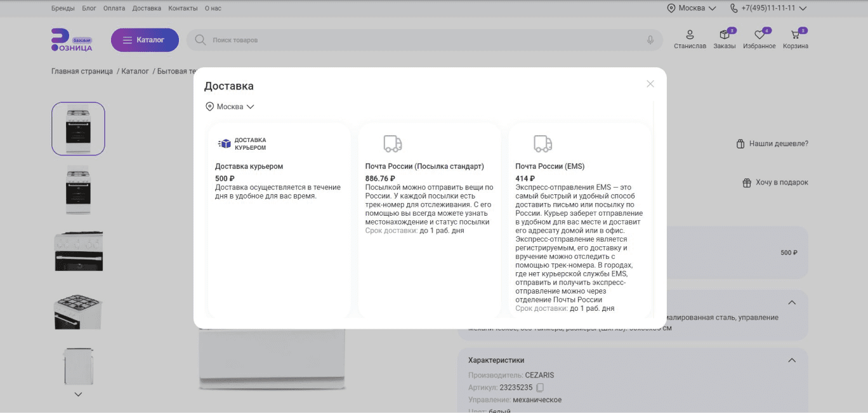Activate voice search microphone icon

click(x=650, y=40)
